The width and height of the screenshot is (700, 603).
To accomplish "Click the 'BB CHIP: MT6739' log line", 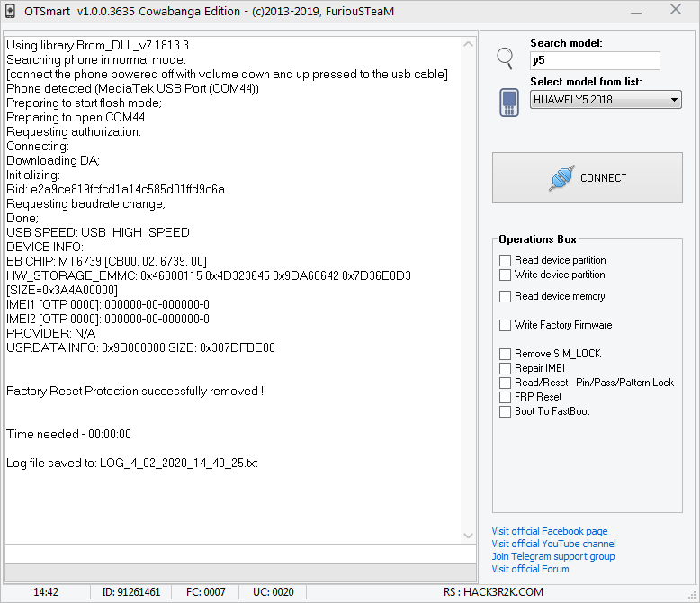I will (106, 261).
